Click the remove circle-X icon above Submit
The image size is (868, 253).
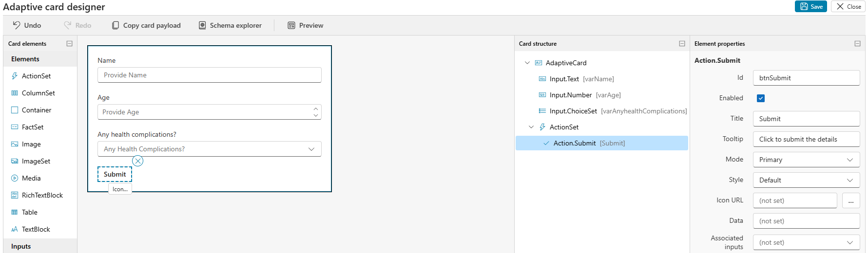pos(138,161)
